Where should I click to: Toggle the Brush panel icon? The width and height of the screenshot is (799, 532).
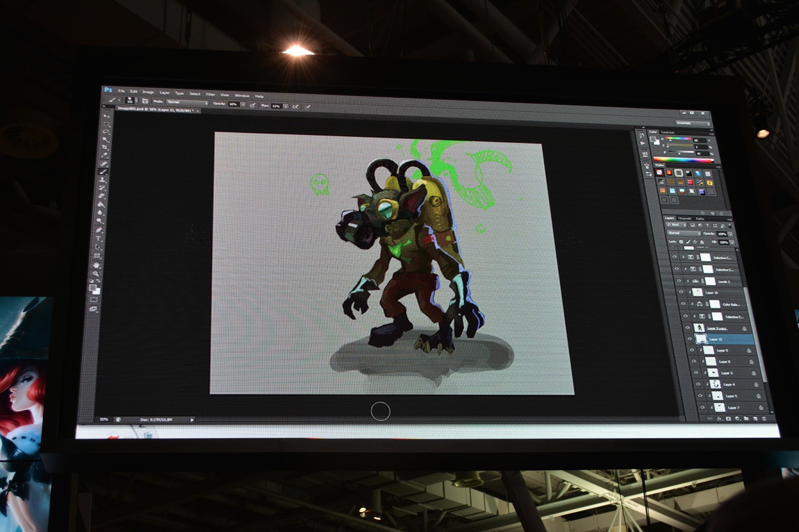tap(145, 101)
